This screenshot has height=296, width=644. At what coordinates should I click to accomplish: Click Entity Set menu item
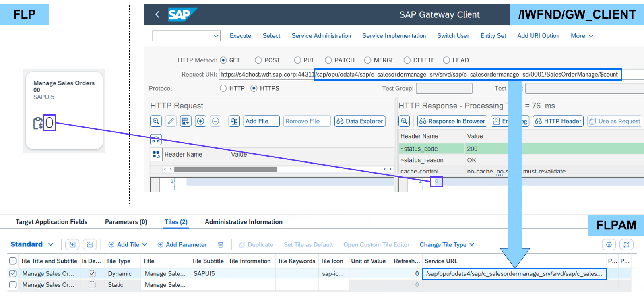493,36
